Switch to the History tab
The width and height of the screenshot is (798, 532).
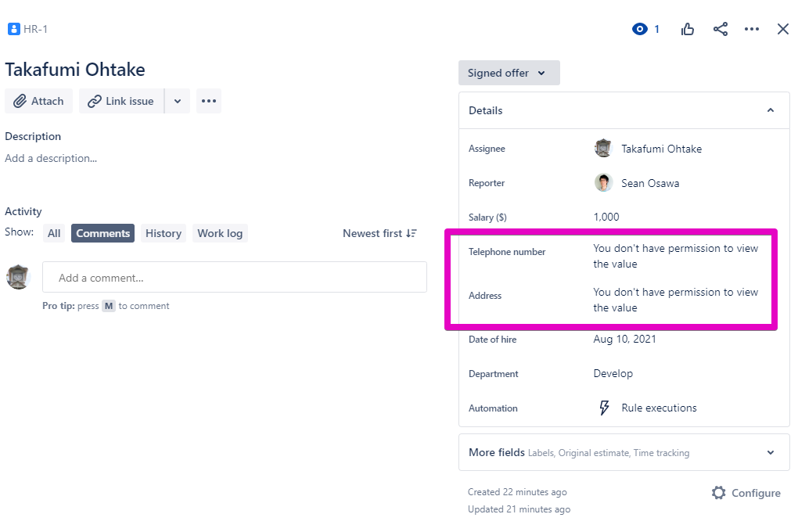click(x=164, y=233)
